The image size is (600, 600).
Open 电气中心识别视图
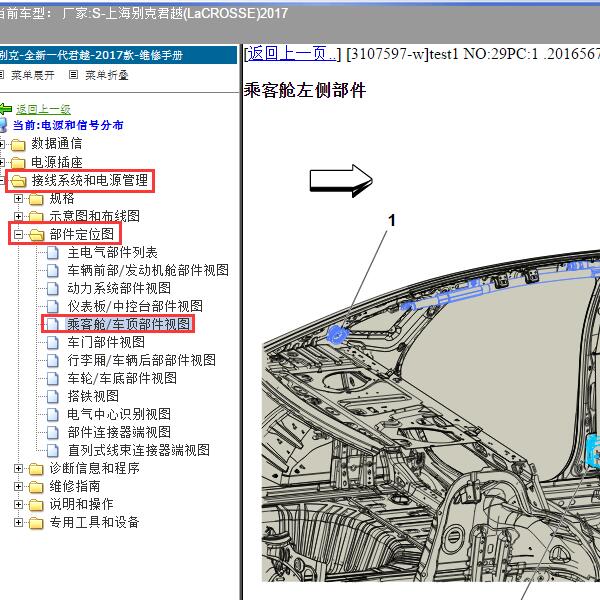click(119, 414)
